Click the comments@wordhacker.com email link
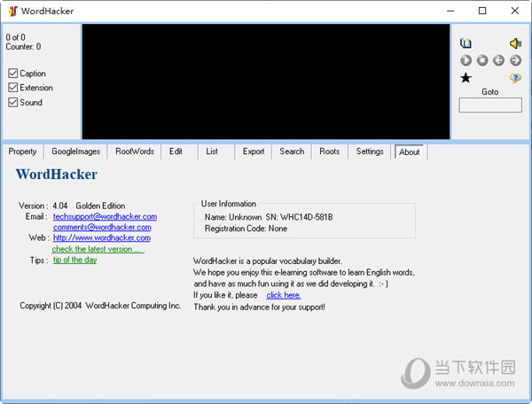This screenshot has height=404, width=532. [x=102, y=227]
